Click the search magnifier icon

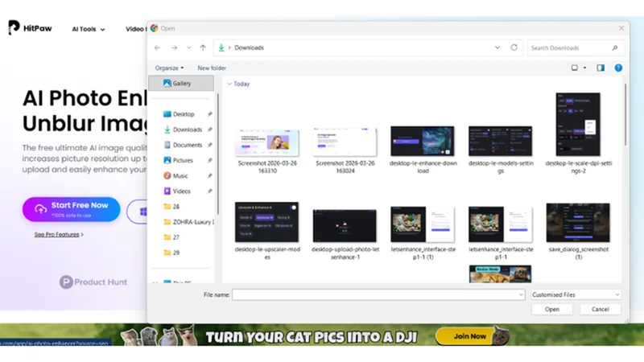point(615,48)
